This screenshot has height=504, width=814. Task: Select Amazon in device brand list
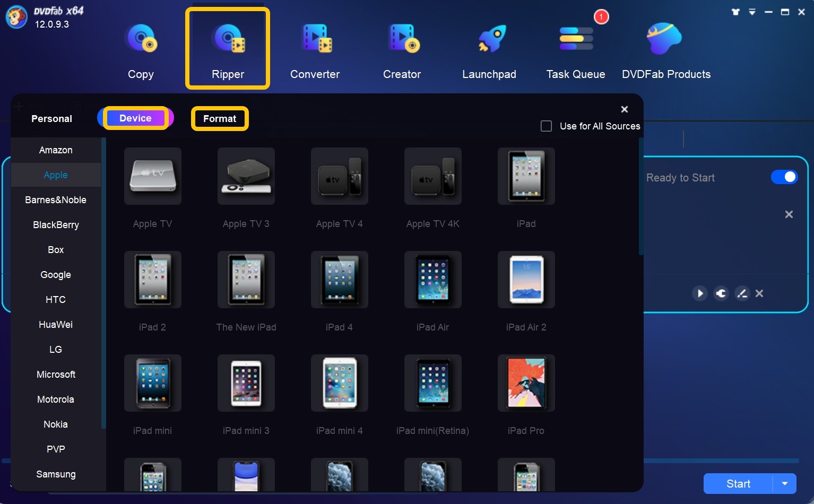[x=56, y=150]
